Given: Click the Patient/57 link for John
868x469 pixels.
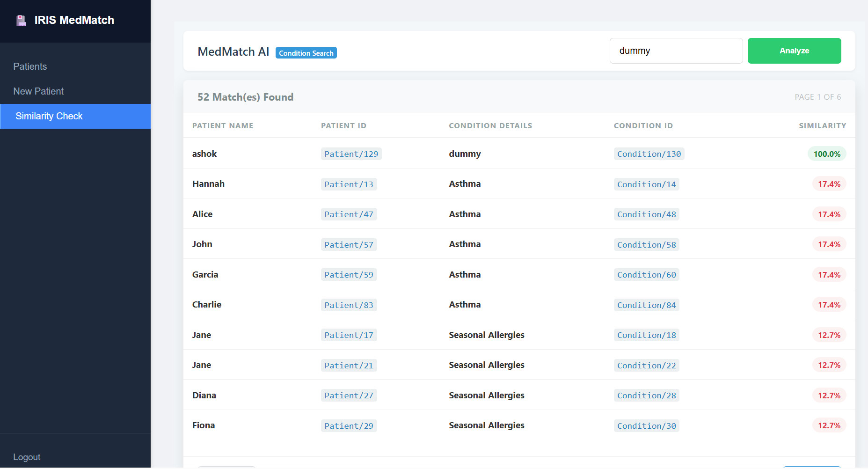Looking at the screenshot, I should (349, 245).
